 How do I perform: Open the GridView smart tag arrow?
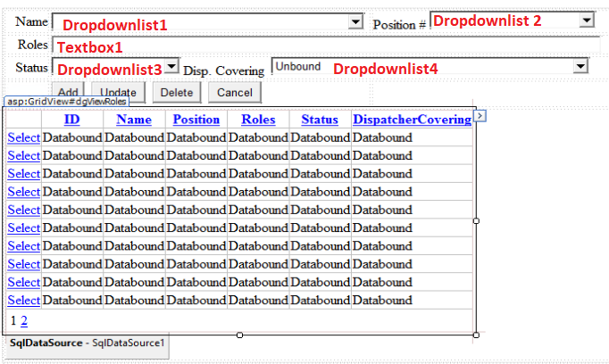click(480, 116)
